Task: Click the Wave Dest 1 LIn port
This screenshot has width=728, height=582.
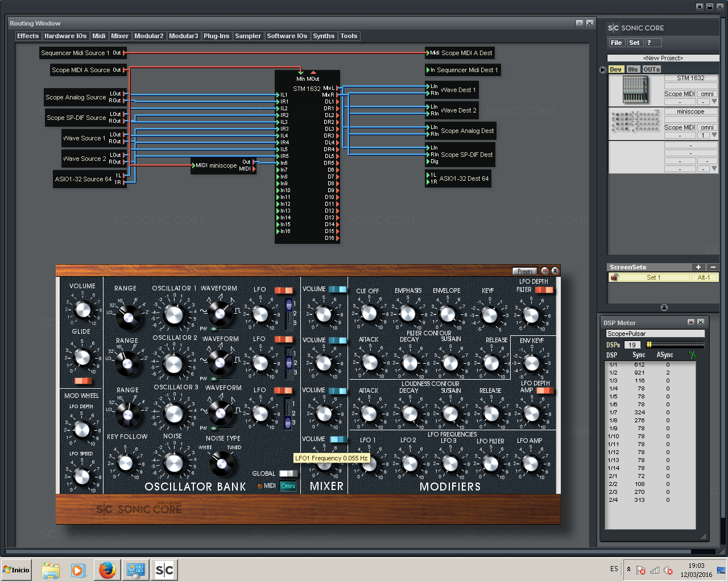Action: [428, 86]
